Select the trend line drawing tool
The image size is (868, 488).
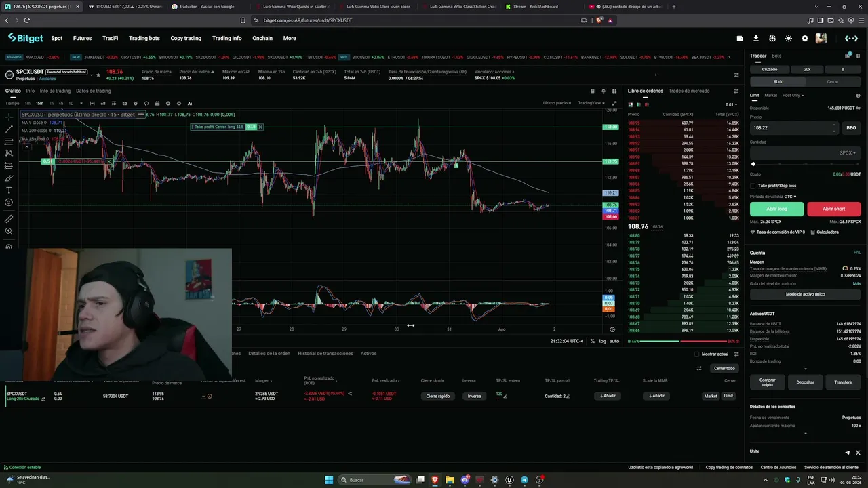coord(9,129)
